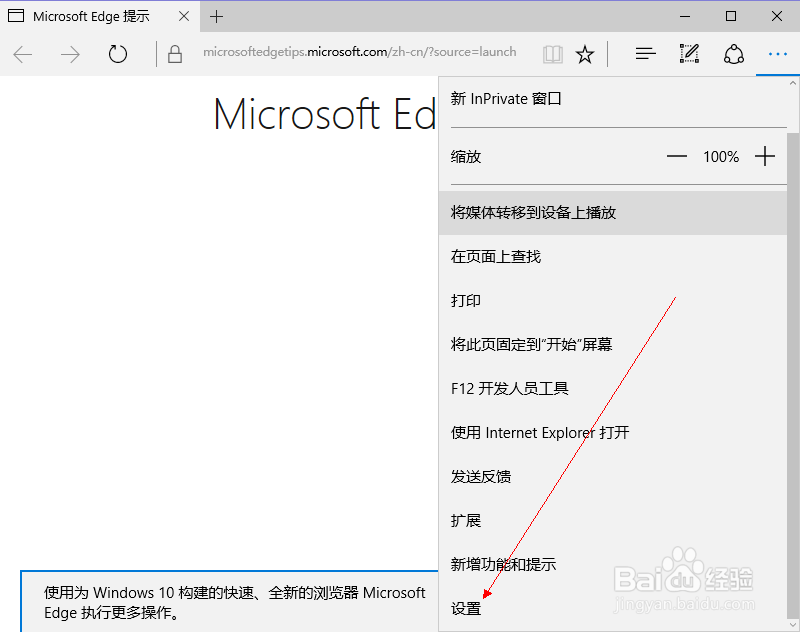Viewport: 800px width, 632px height.
Task: Close the Microsoft Edge 提示 tab
Action: (184, 16)
